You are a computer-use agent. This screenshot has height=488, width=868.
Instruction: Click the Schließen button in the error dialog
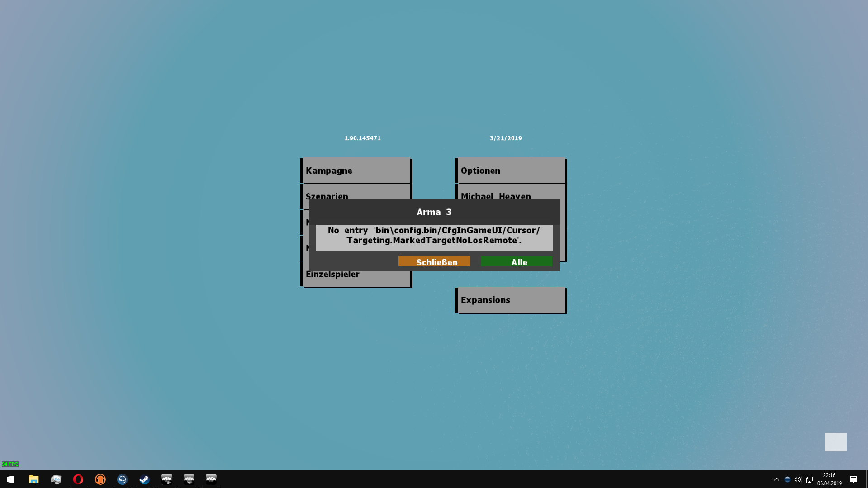click(434, 262)
